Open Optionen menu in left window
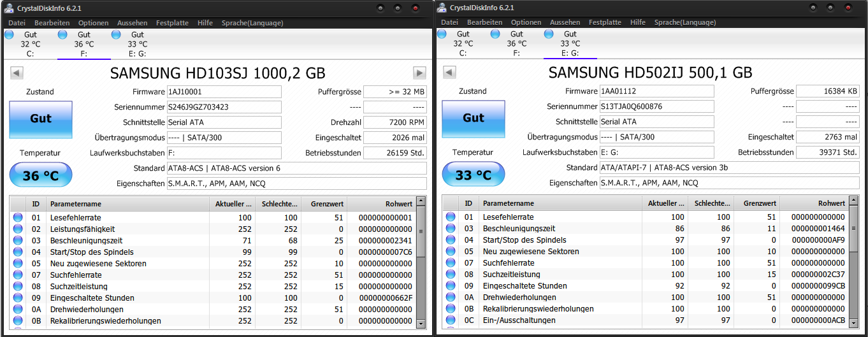Screen dimensions: 868x337 [x=94, y=23]
